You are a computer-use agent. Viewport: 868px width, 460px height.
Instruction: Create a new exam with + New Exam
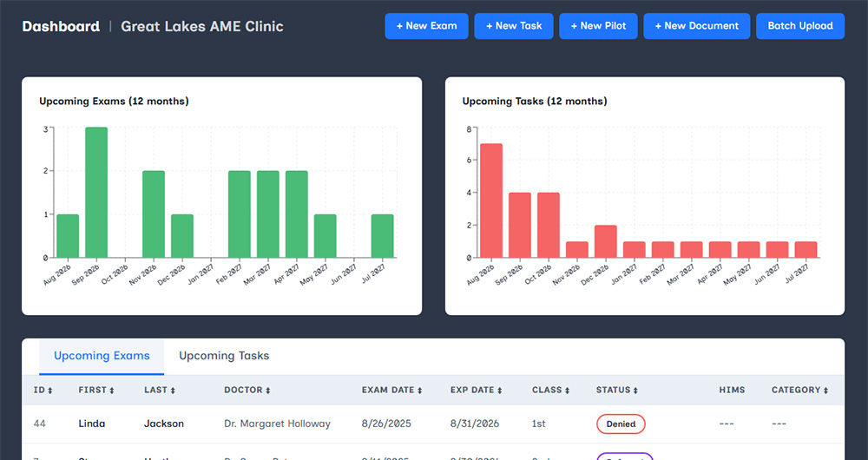426,26
